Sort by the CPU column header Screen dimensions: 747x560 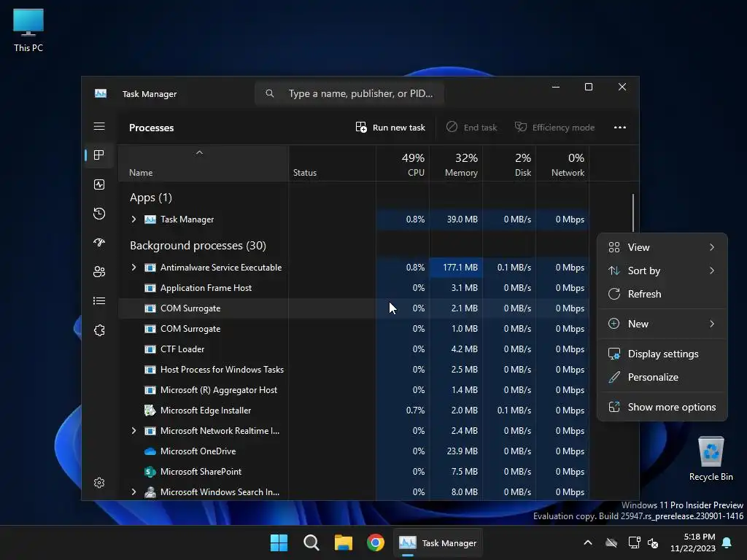[x=403, y=164]
